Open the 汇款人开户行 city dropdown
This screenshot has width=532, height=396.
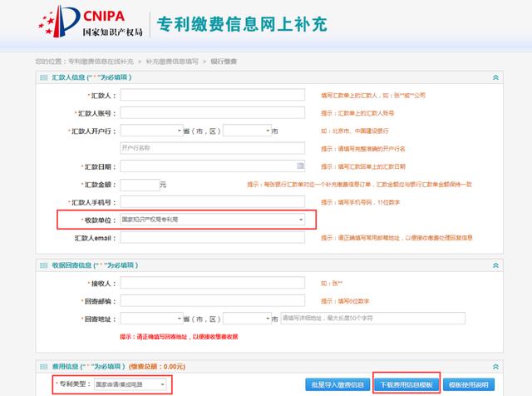(x=248, y=131)
